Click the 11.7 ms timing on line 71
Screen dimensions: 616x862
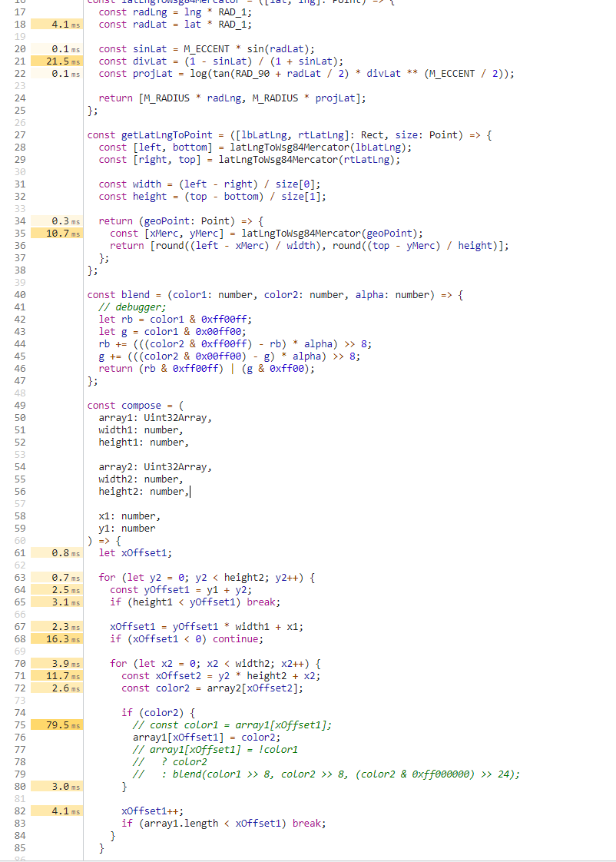click(x=57, y=676)
